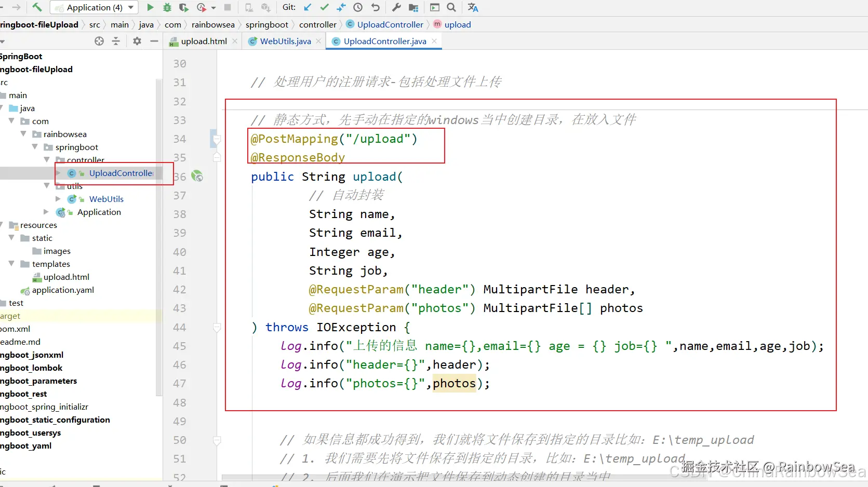The image size is (868, 487).
Task: Switch to the WebUtils.java tab
Action: pyautogui.click(x=285, y=41)
